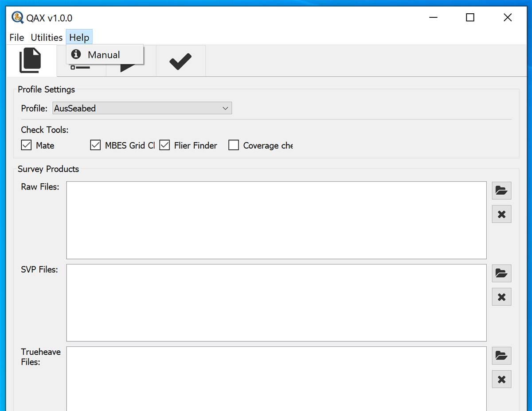
Task: Select Manual from the Help menu
Action: tap(104, 55)
